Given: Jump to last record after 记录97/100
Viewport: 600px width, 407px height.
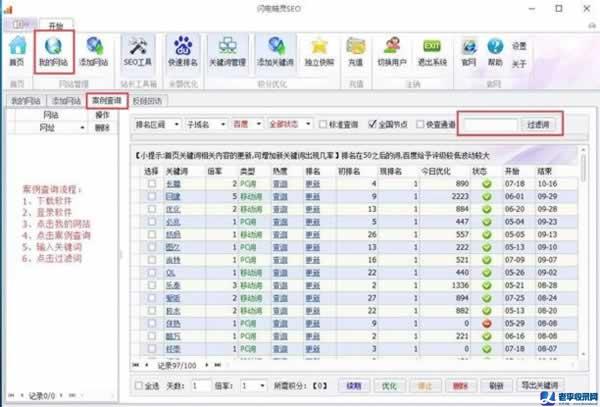Looking at the screenshot, I should pyautogui.click(x=217, y=365).
